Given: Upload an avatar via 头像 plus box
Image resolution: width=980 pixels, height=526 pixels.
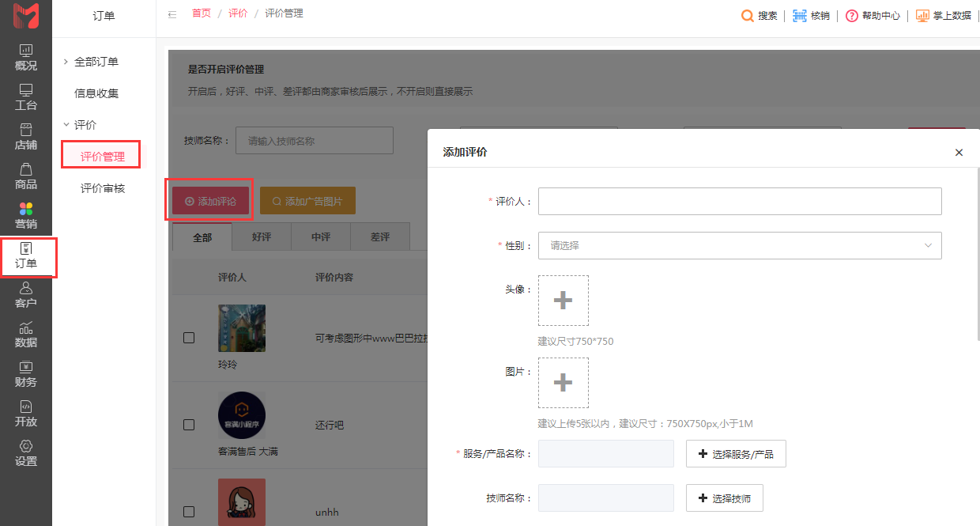Looking at the screenshot, I should click(x=563, y=301).
